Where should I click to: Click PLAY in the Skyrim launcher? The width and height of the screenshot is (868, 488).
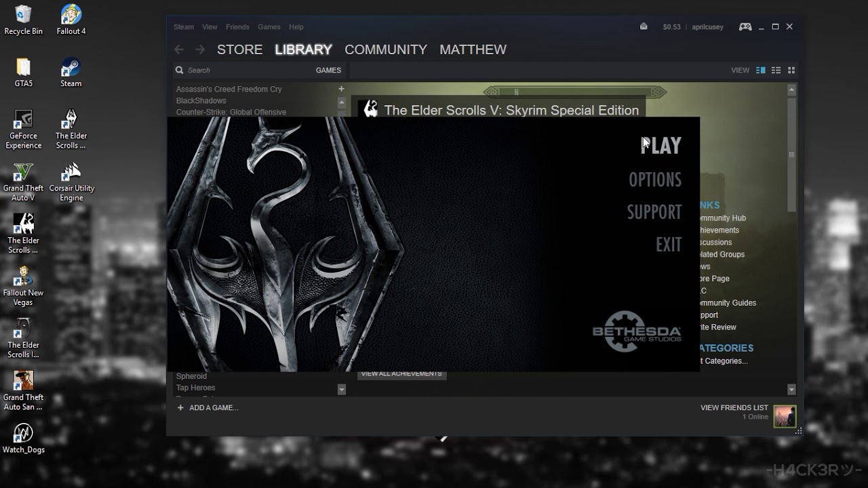pos(660,146)
